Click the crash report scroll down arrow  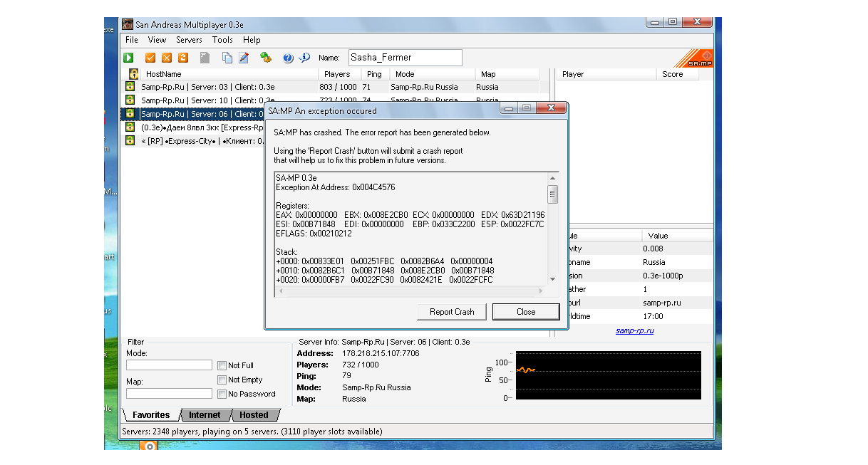point(552,279)
